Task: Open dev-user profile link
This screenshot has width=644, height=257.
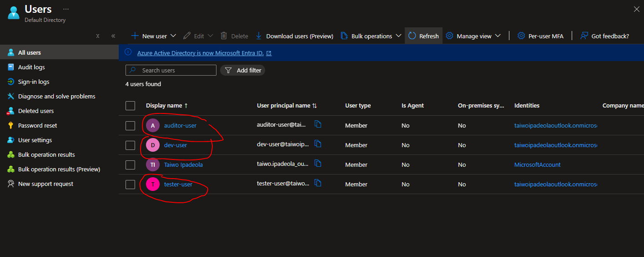Action: [x=176, y=145]
